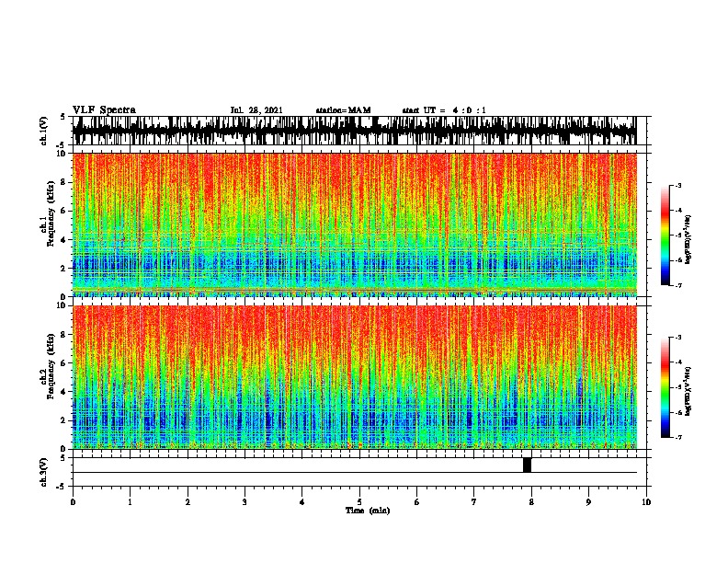Click the "1" tick on the time axis

130,502
